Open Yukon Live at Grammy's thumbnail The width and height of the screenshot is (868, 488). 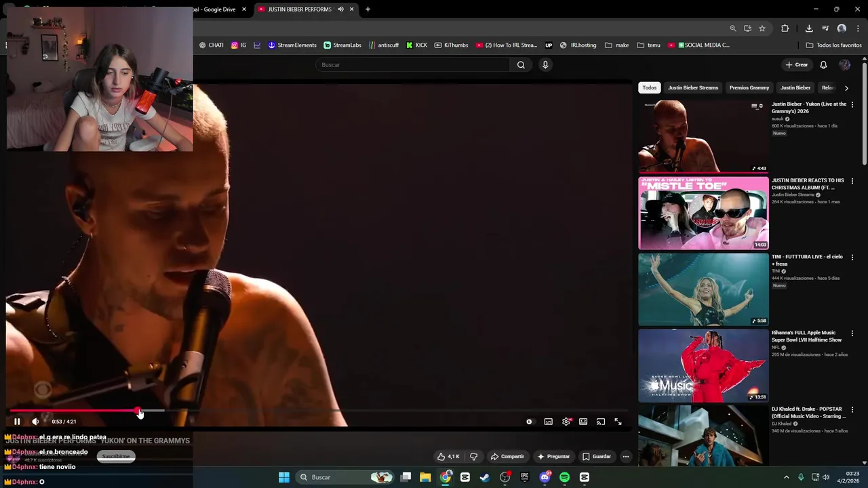coord(703,136)
